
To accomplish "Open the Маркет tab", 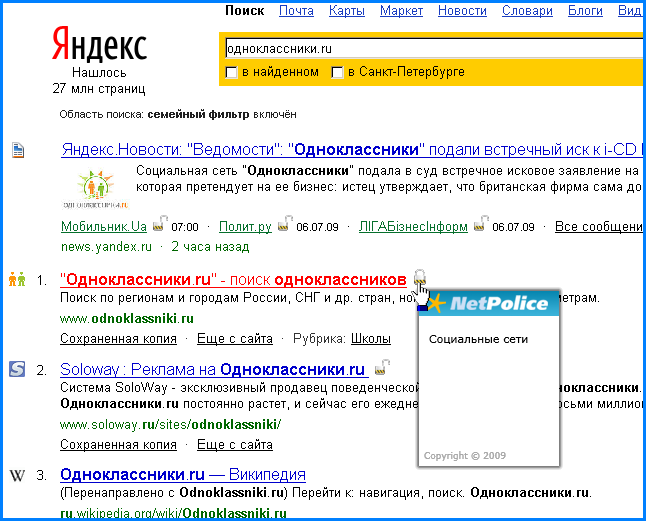I will pos(401,10).
